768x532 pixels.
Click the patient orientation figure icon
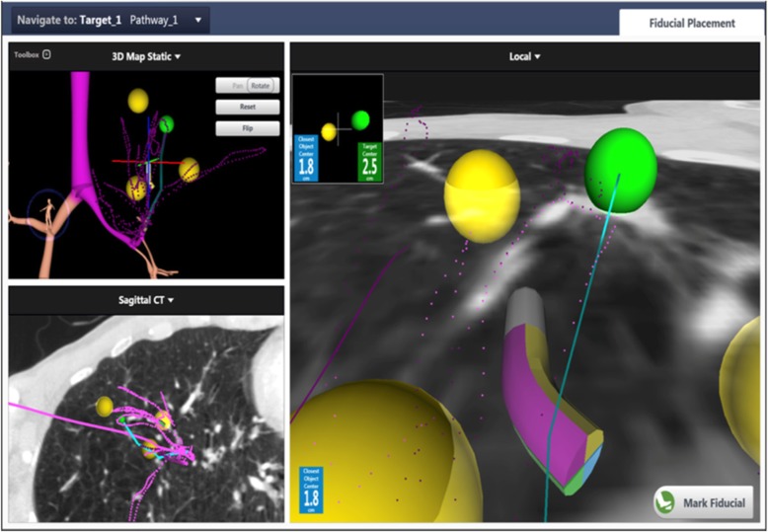point(47,213)
